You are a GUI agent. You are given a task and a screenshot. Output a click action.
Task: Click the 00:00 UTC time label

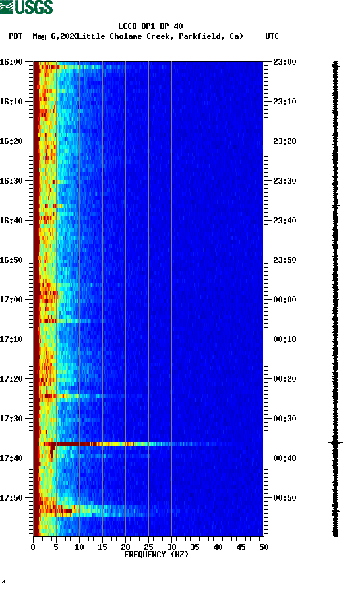[285, 300]
